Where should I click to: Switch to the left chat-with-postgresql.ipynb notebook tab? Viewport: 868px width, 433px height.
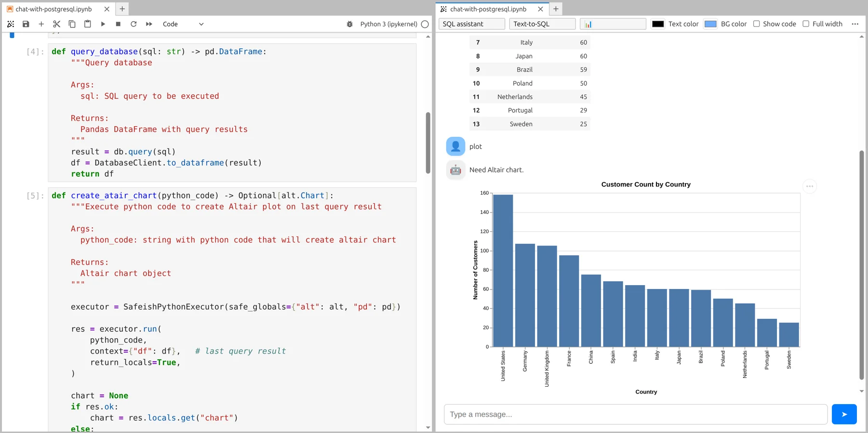[54, 9]
